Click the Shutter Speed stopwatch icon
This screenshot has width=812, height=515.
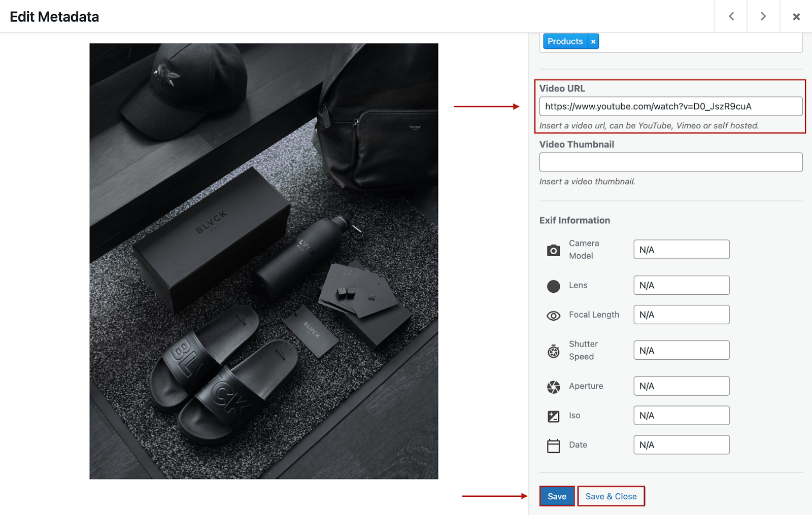pyautogui.click(x=554, y=351)
